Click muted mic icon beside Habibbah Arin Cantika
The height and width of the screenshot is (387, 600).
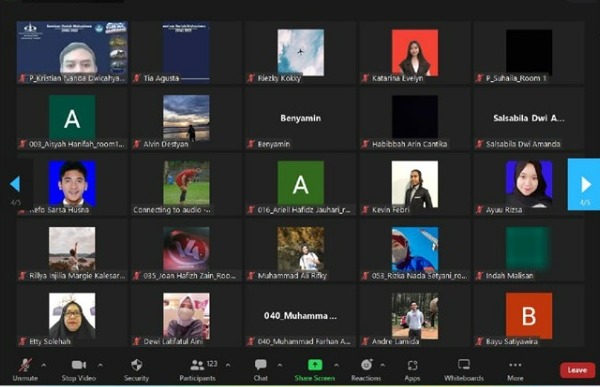point(365,144)
